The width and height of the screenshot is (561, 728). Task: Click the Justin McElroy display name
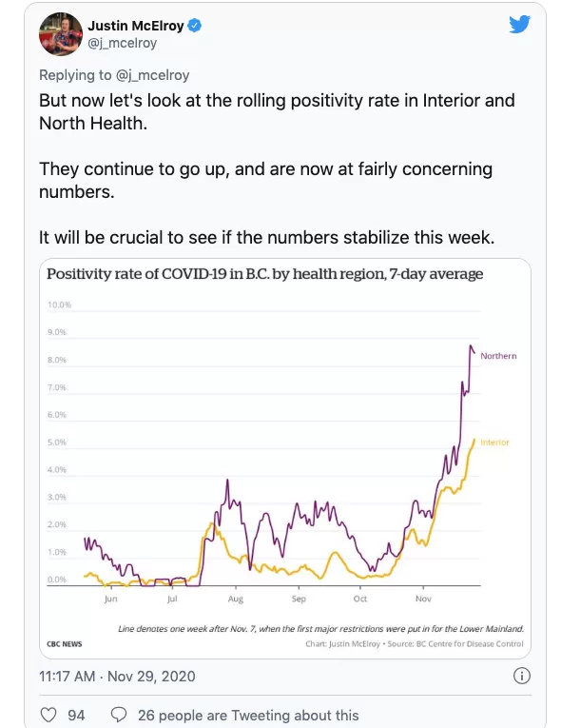pyautogui.click(x=136, y=26)
